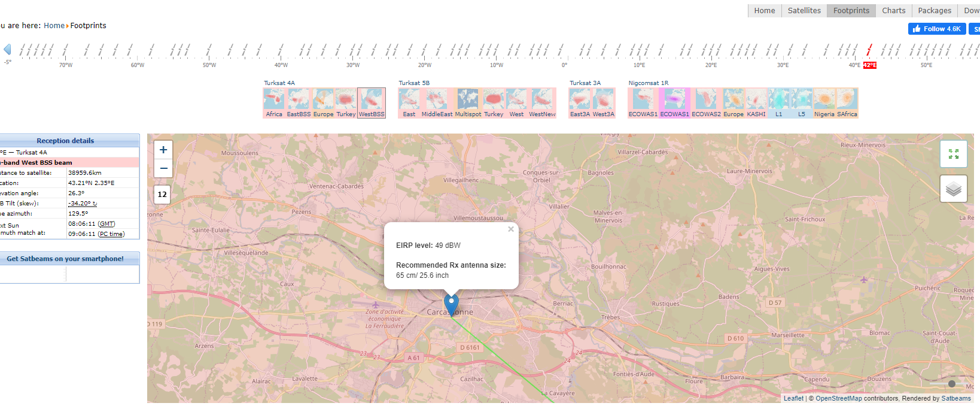
Task: Open the Charts tab
Action: point(894,11)
